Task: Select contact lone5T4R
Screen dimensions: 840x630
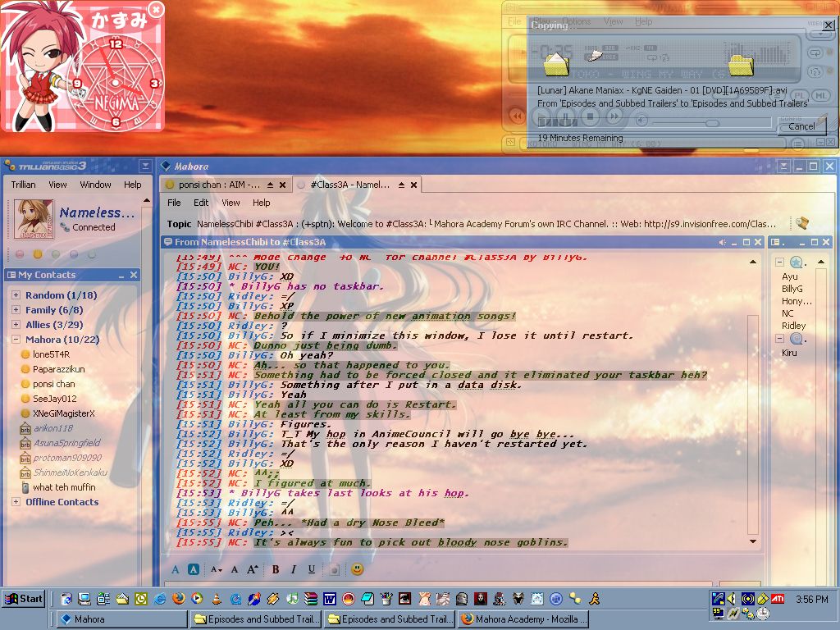Action: coord(51,354)
